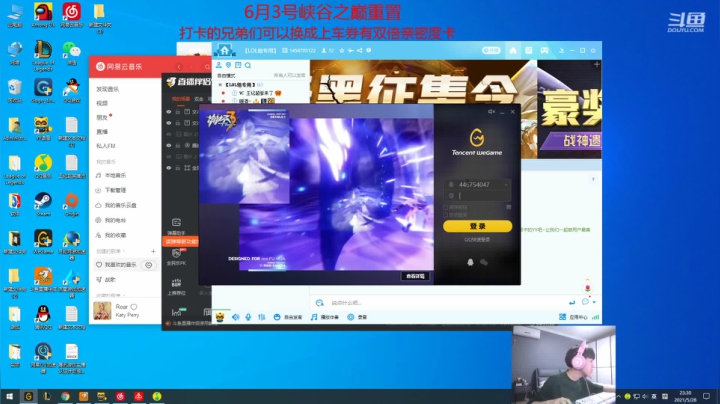The image size is (720, 404).
Task: Open the user list icon in YY channel panel
Action: coord(219,65)
